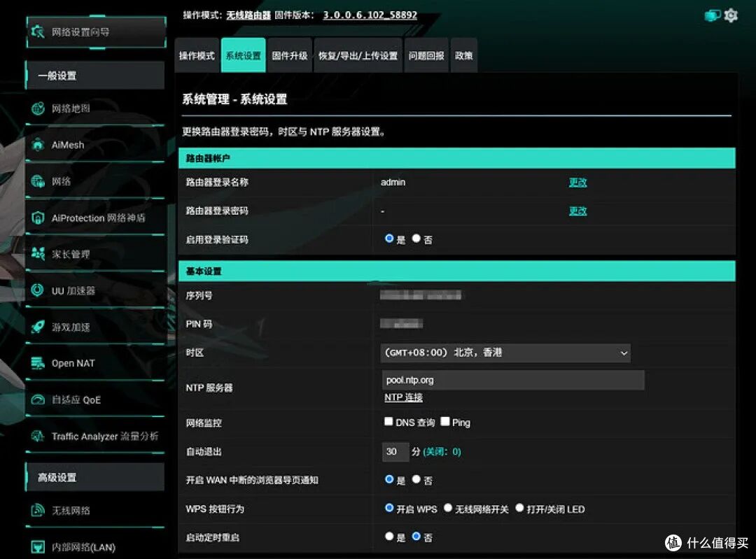Click the Traffic Analyzer icon
The image size is (756, 559).
point(38,436)
